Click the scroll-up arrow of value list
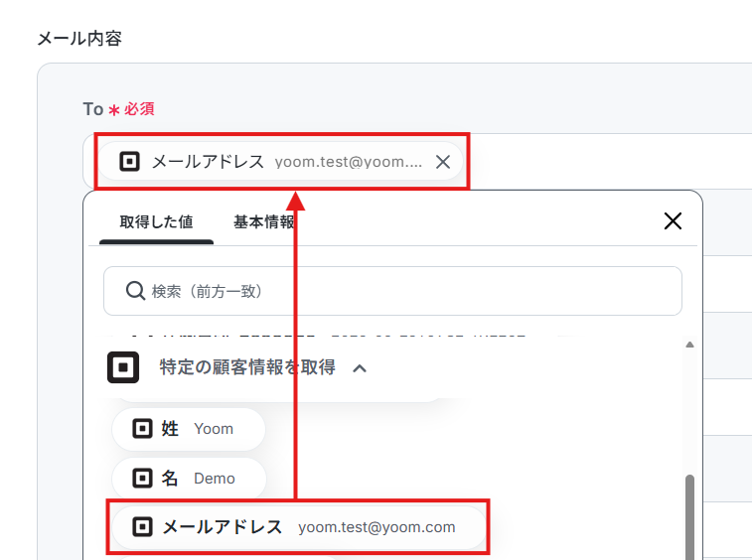Viewport: 752px width, 560px height. click(x=689, y=345)
